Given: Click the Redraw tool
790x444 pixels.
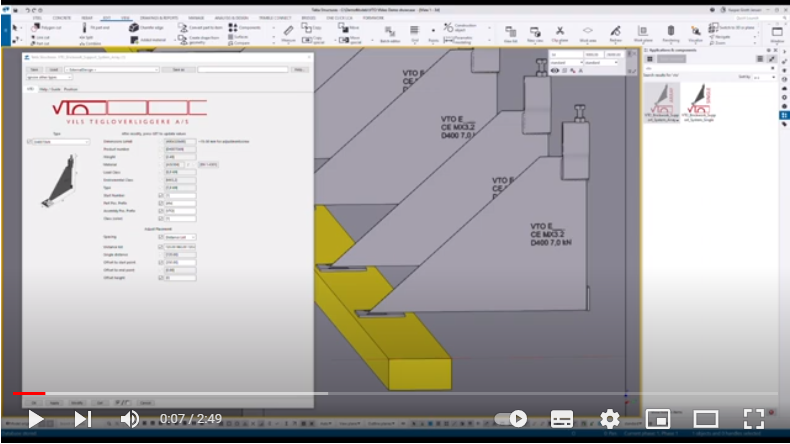Looking at the screenshot, I should click(x=615, y=34).
